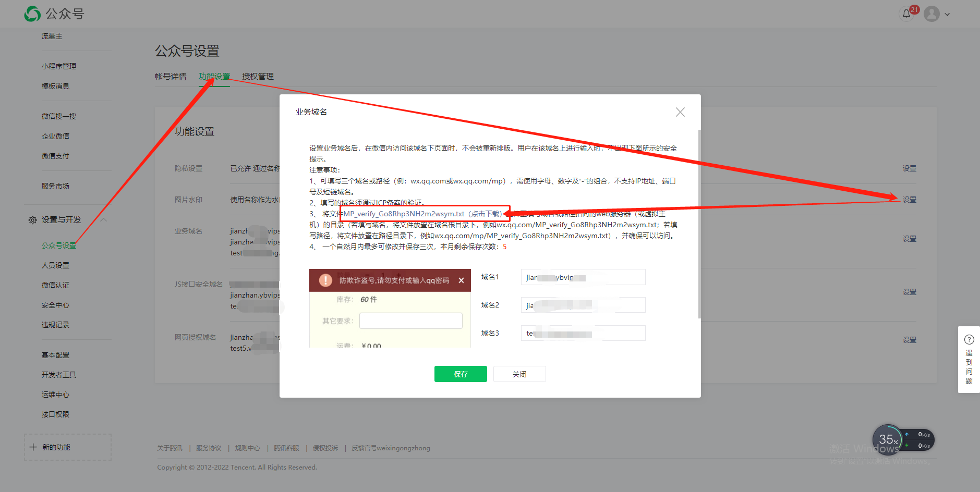Click the plus icon for 新的功能
Image resolution: width=980 pixels, height=492 pixels.
point(33,447)
